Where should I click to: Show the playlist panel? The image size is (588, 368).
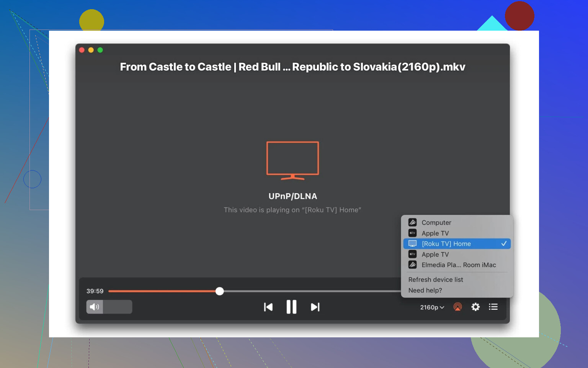tap(493, 307)
